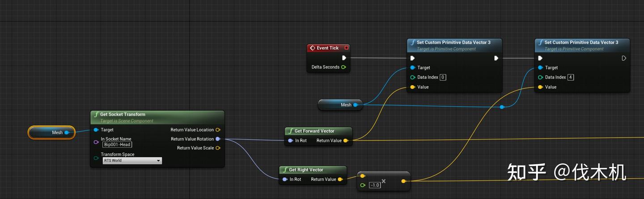Click Return Value pin on Get Forward Vector
This screenshot has height=199, width=644.
pyautogui.click(x=346, y=141)
